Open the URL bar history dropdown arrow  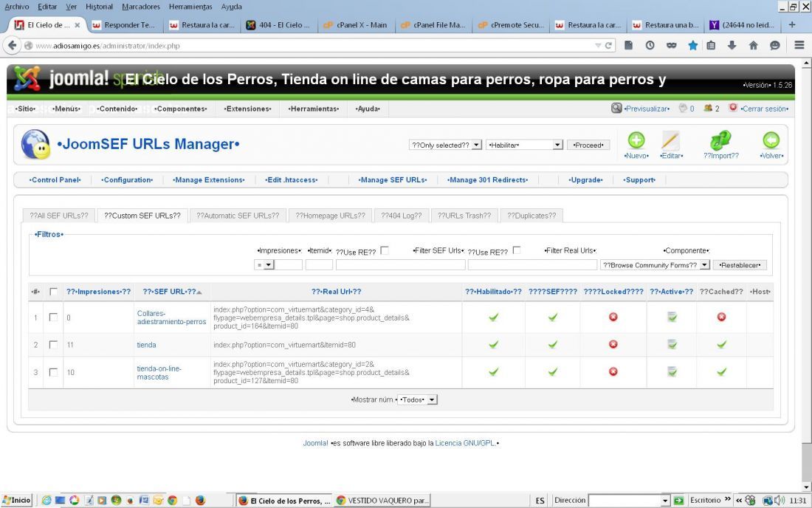tap(598, 46)
